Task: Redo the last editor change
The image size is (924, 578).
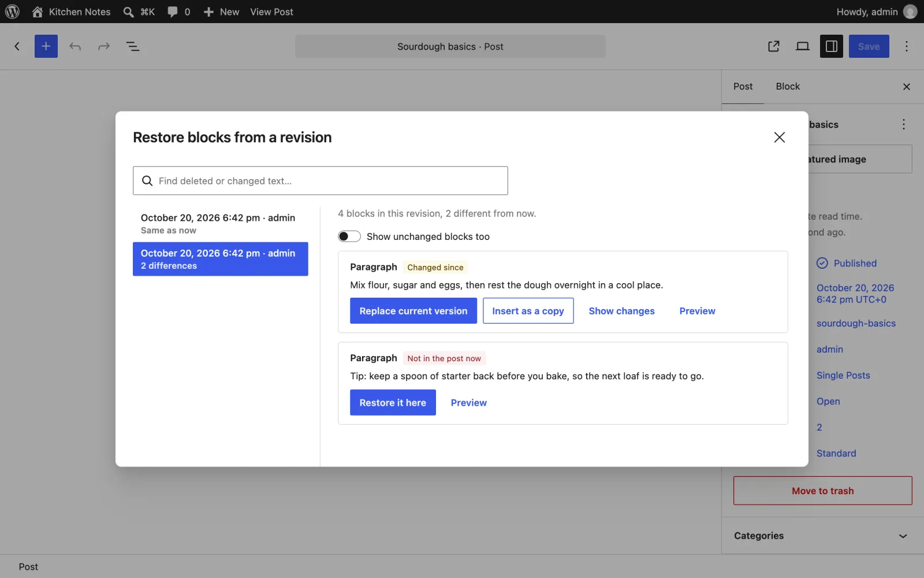Action: pos(104,46)
